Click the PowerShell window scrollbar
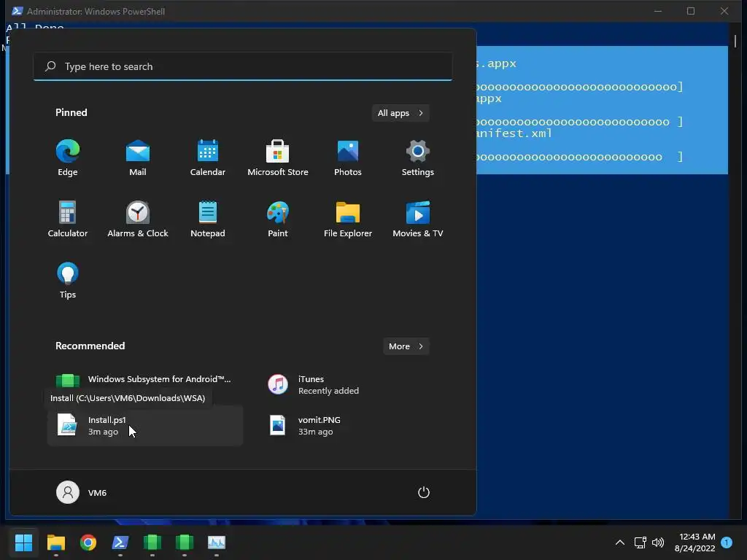Screen dimensions: 747x560 [735, 42]
